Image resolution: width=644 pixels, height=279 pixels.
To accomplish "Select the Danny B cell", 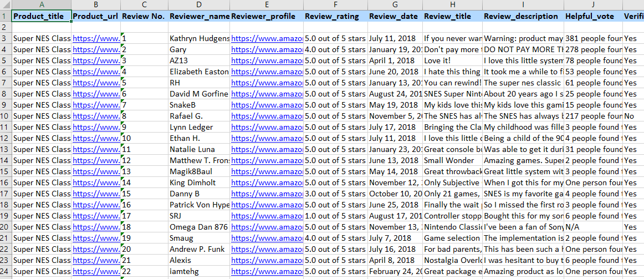I will click(x=199, y=194).
